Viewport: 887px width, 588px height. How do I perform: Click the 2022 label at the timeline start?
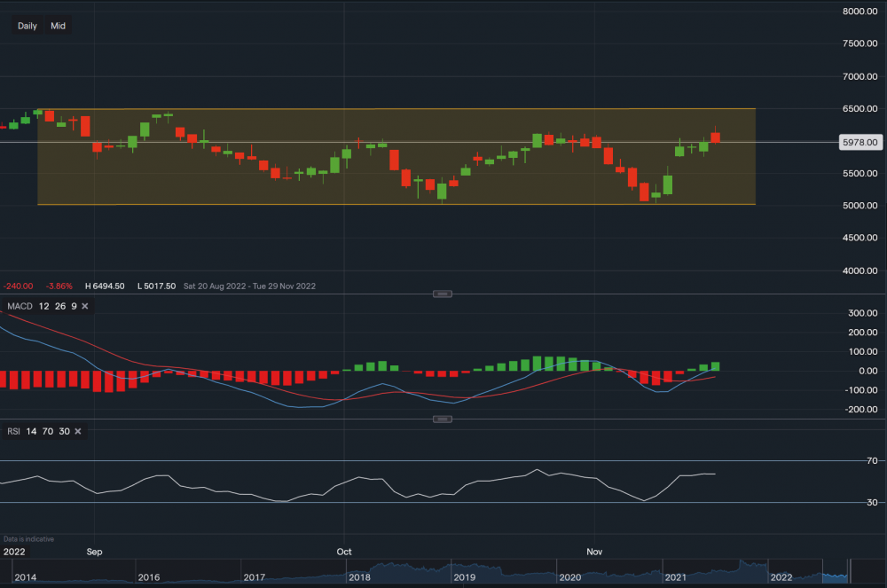12,552
